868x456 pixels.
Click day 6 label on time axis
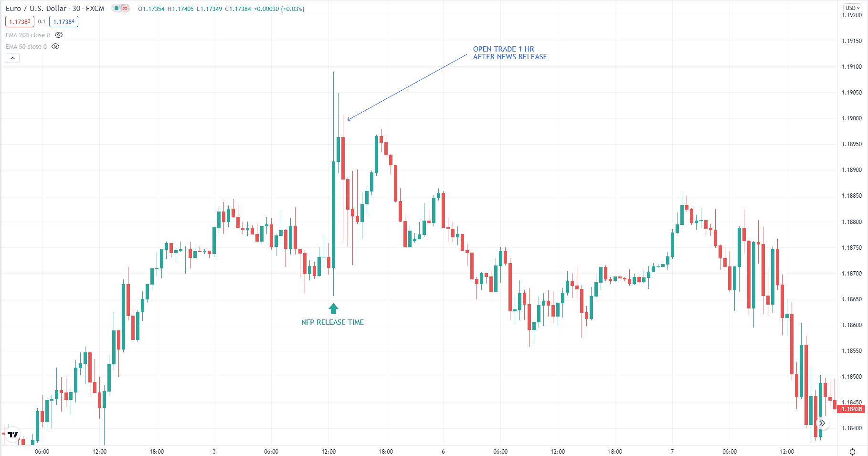(443, 451)
